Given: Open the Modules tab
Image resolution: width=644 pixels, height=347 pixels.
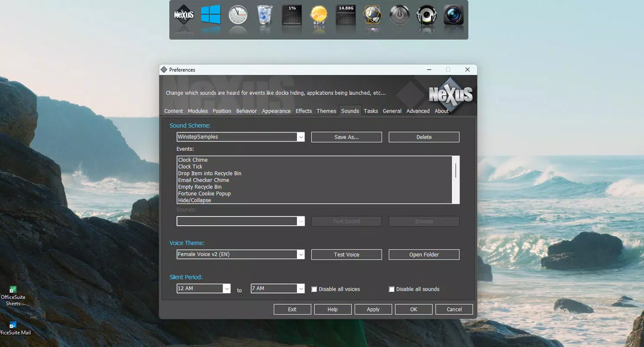Looking at the screenshot, I should click(x=198, y=111).
